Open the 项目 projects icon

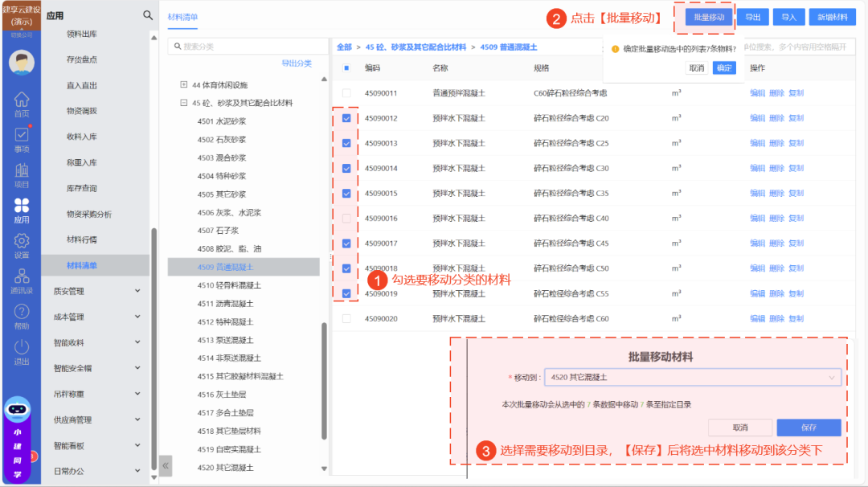coord(22,172)
